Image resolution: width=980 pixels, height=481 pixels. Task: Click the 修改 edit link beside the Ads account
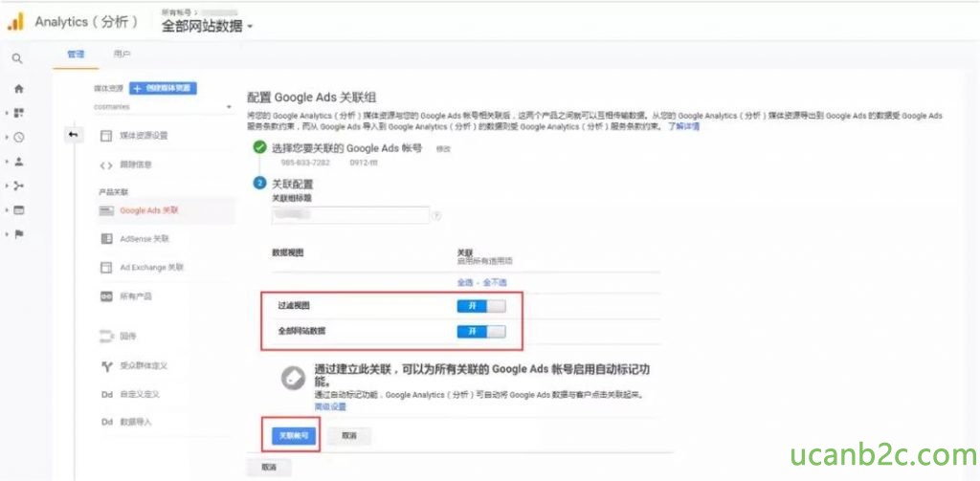point(443,149)
